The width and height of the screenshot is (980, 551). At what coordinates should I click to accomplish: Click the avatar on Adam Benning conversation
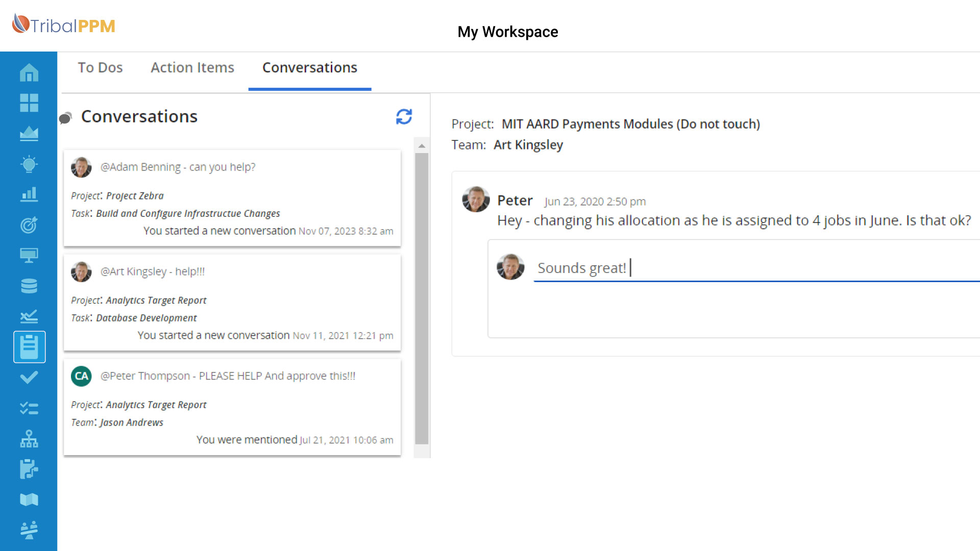point(81,167)
